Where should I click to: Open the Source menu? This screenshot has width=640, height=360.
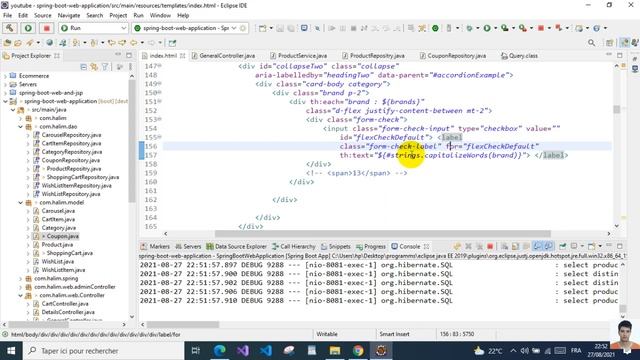[43, 15]
